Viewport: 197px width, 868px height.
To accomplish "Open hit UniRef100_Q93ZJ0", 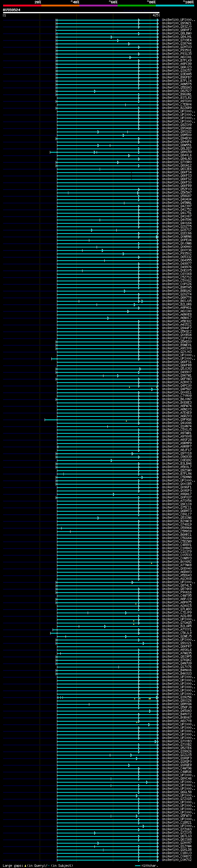I will tap(177, 26).
